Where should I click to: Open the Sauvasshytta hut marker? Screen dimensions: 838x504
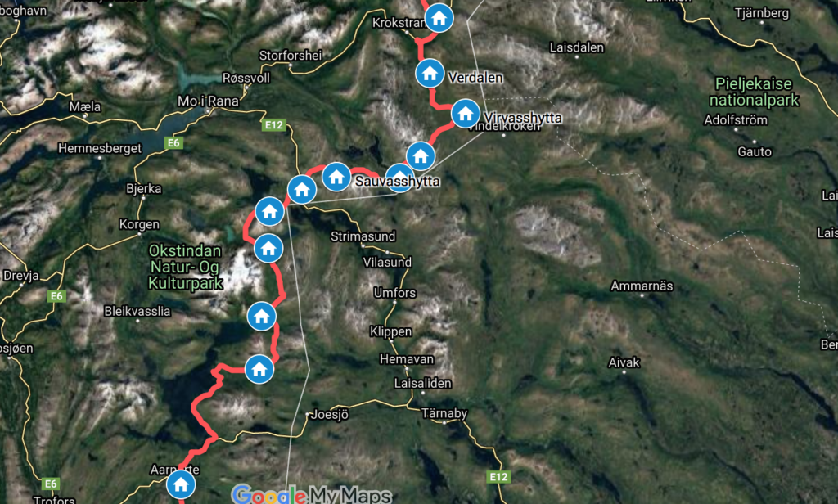(399, 178)
